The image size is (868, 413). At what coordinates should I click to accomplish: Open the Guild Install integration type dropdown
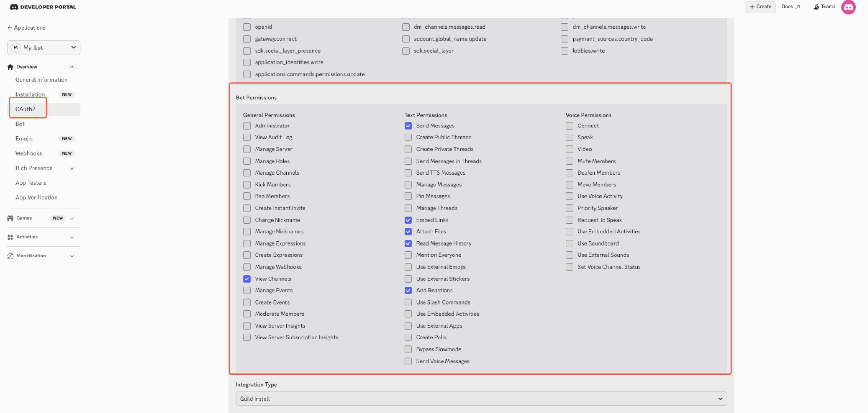(x=481, y=399)
